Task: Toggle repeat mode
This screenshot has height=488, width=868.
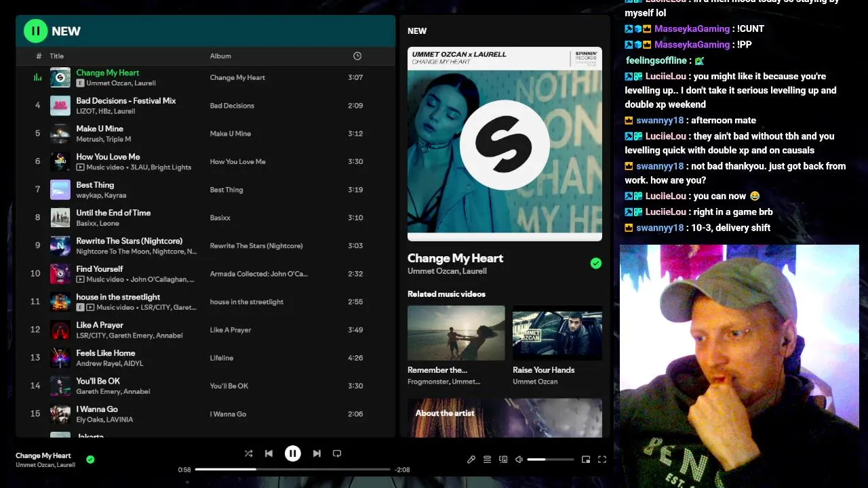Action: tap(337, 453)
